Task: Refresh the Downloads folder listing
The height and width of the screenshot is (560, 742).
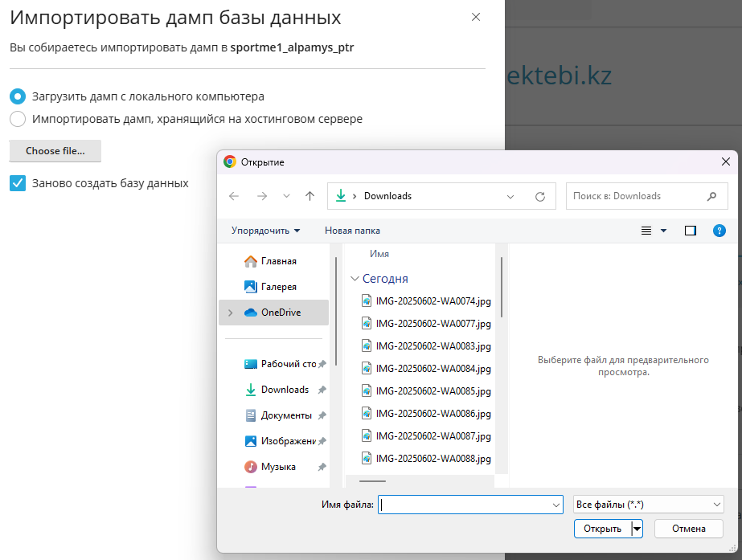Action: point(540,196)
